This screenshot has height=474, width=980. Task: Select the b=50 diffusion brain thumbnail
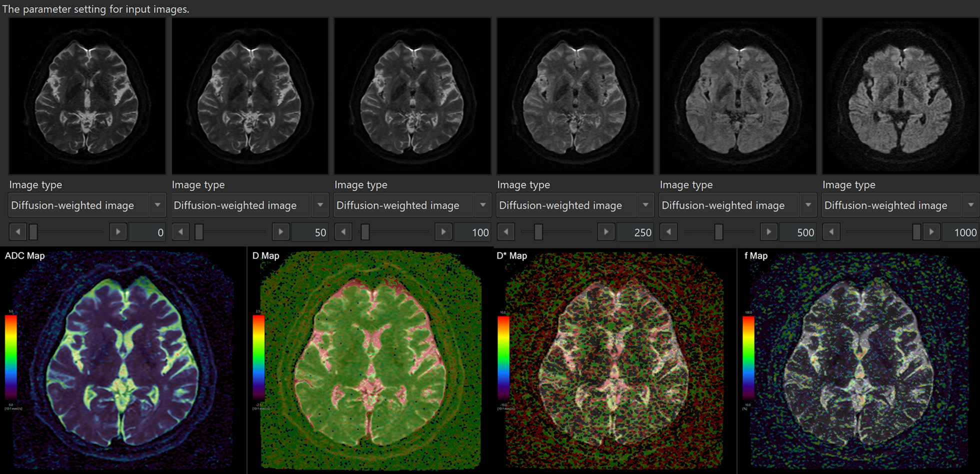click(249, 96)
